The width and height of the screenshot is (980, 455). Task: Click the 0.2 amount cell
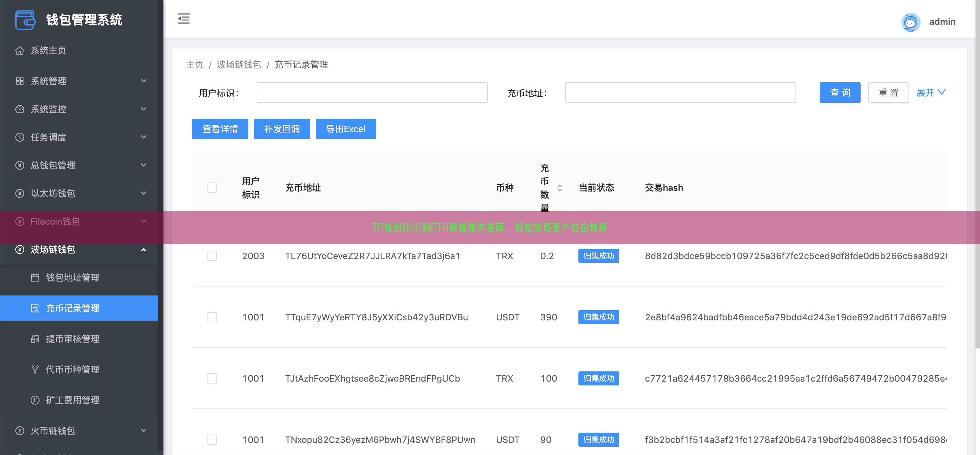click(x=547, y=256)
